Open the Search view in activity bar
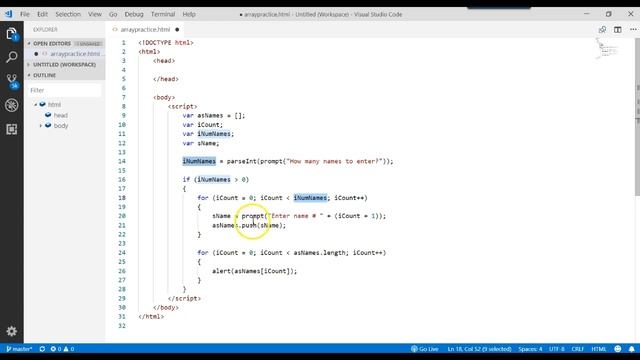This screenshot has width=640, height=360. tap(11, 57)
